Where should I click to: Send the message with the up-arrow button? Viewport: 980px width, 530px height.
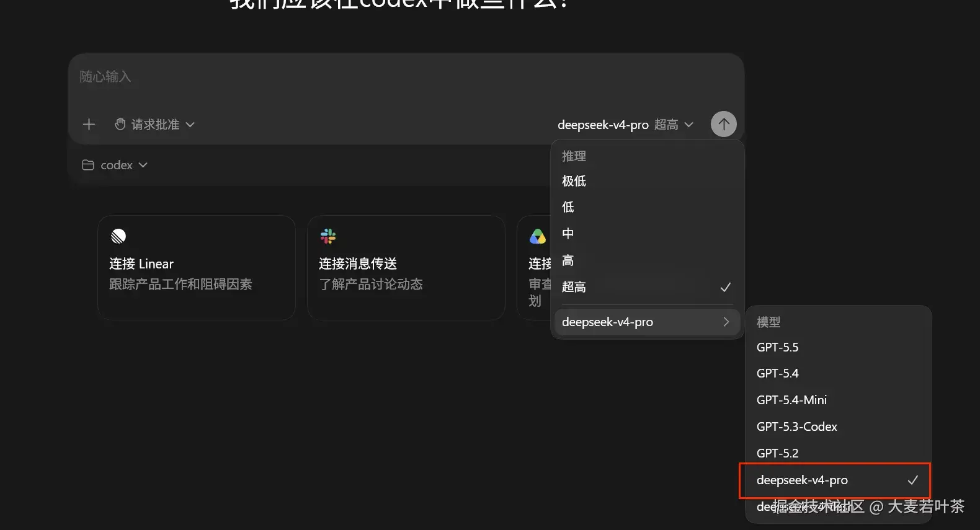click(723, 124)
